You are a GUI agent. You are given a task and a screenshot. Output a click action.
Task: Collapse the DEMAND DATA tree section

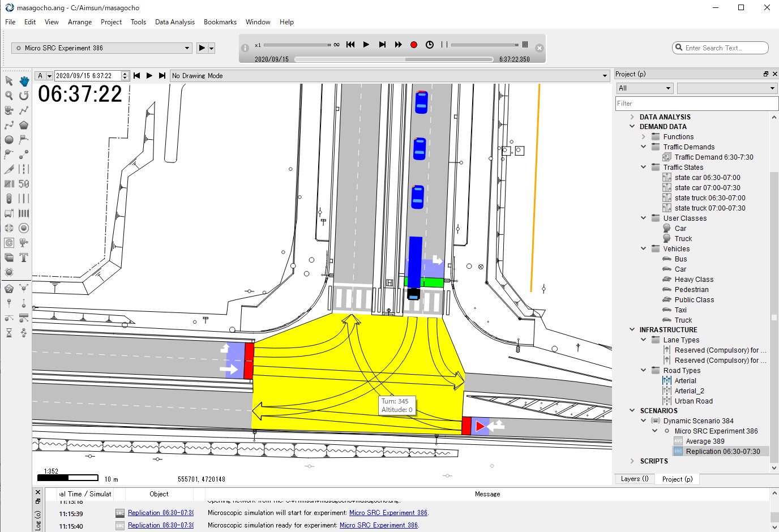632,127
